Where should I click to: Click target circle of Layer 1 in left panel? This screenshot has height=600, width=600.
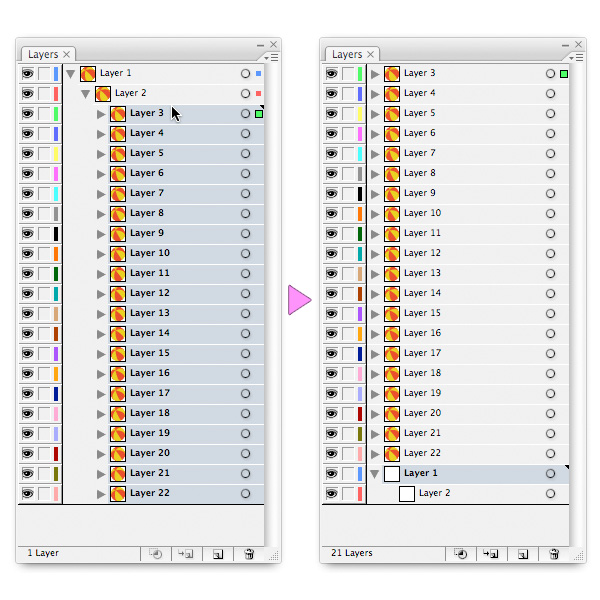(245, 73)
